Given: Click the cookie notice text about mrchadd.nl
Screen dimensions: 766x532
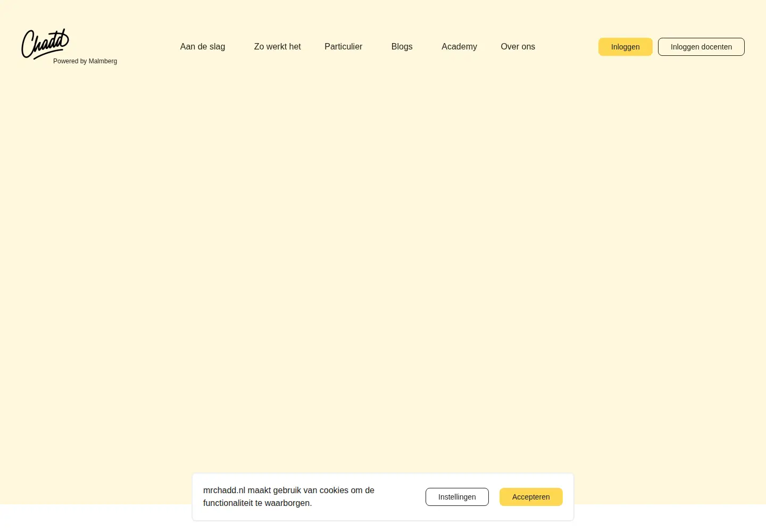Looking at the screenshot, I should click(x=289, y=496).
